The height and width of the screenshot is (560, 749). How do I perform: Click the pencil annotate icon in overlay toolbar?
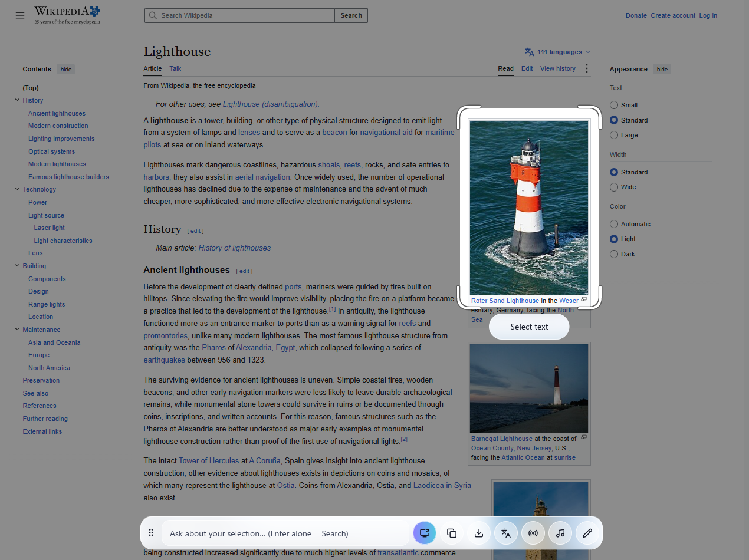point(587,533)
